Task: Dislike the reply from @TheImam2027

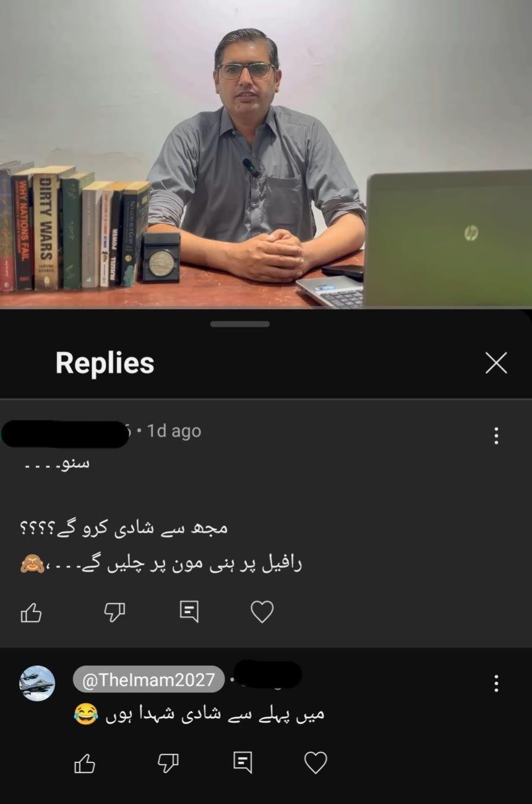Action: pyautogui.click(x=168, y=764)
